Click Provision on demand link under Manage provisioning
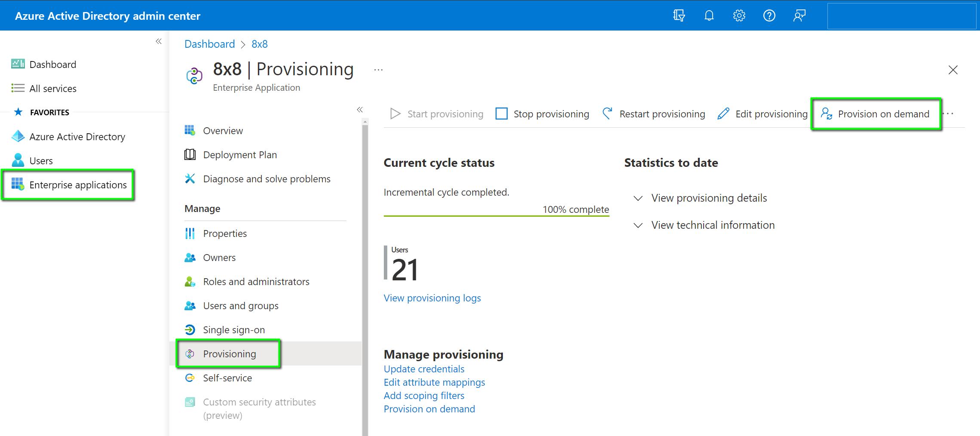 pos(429,409)
